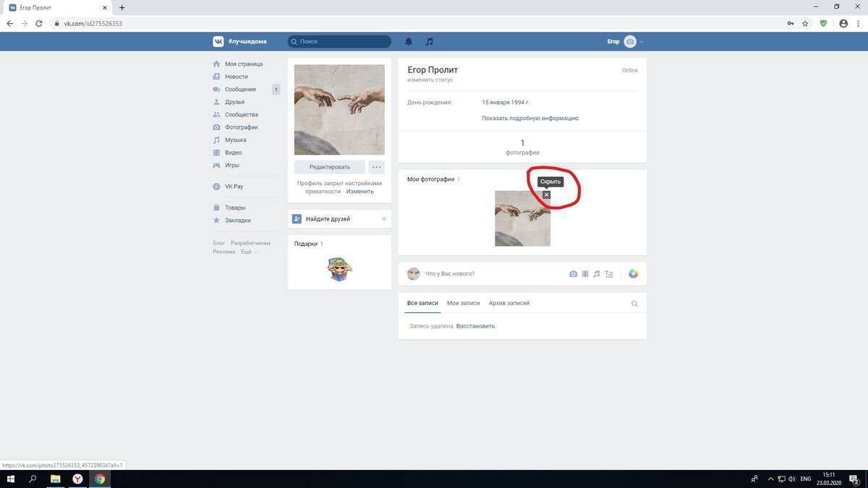Attach a video to the new post

[585, 274]
